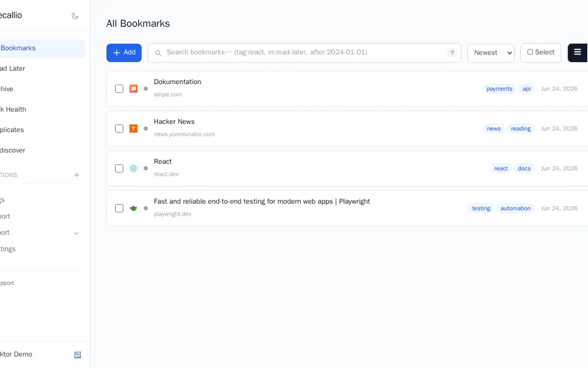The width and height of the screenshot is (588, 368).
Task: Click the Stripe favicon on Dokumentation bookmark
Action: tap(133, 89)
